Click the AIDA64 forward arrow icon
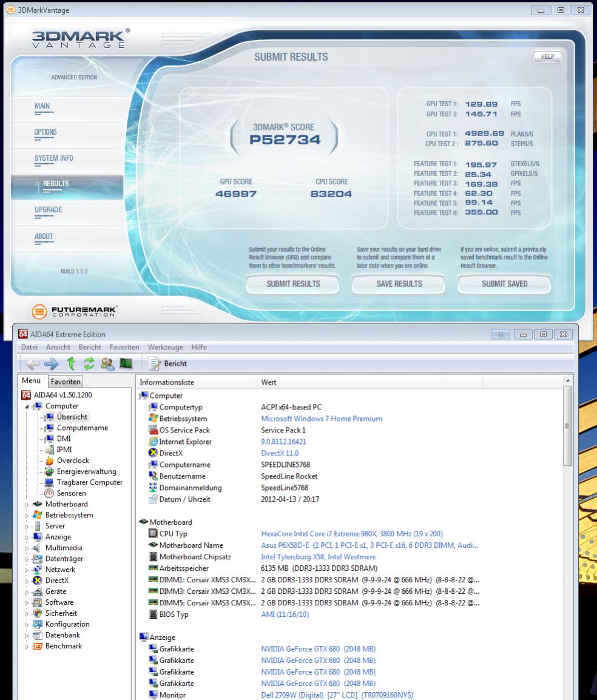The height and width of the screenshot is (700, 597). point(52,364)
